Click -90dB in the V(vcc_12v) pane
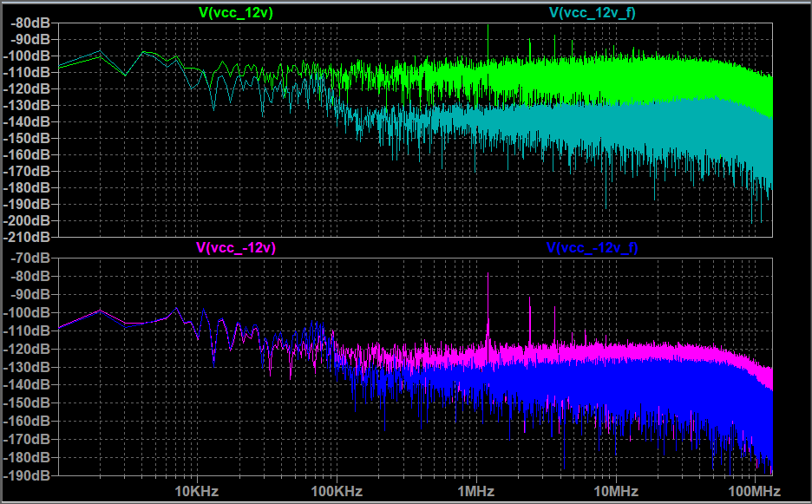 (x=32, y=39)
